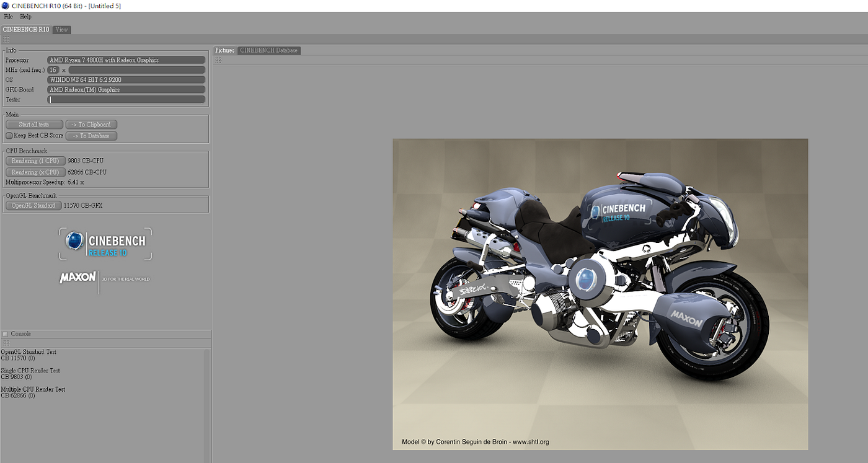Click the 11570 CB-GFX score
The width and height of the screenshot is (868, 463).
point(83,205)
